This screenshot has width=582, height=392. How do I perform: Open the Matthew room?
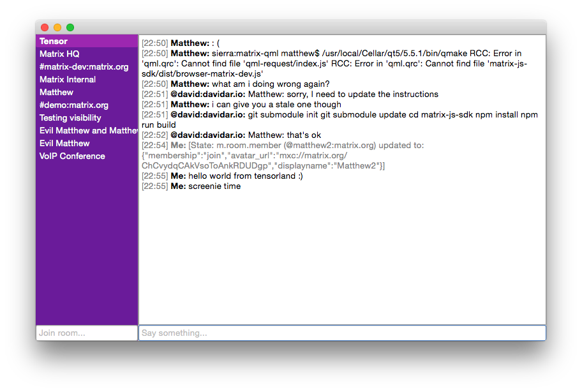[x=87, y=92]
